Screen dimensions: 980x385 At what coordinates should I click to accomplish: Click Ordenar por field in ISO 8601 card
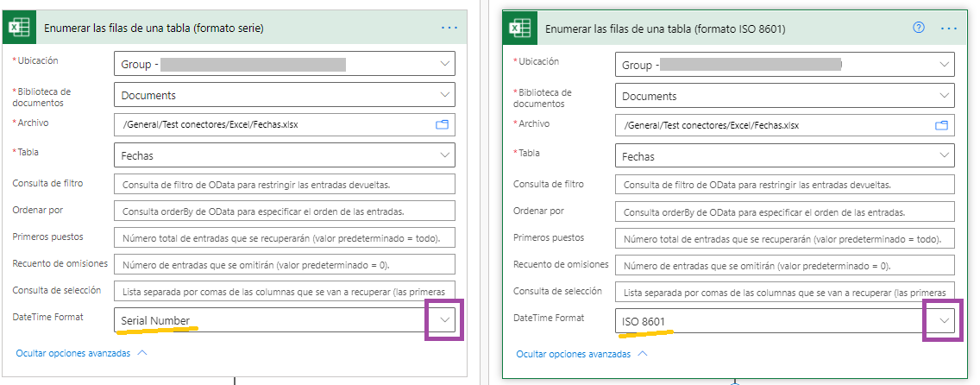point(785,211)
